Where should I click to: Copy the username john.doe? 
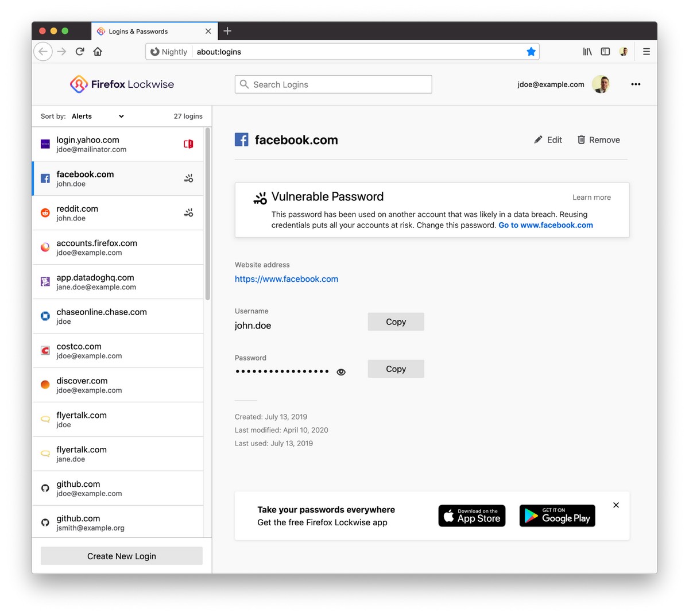click(396, 322)
